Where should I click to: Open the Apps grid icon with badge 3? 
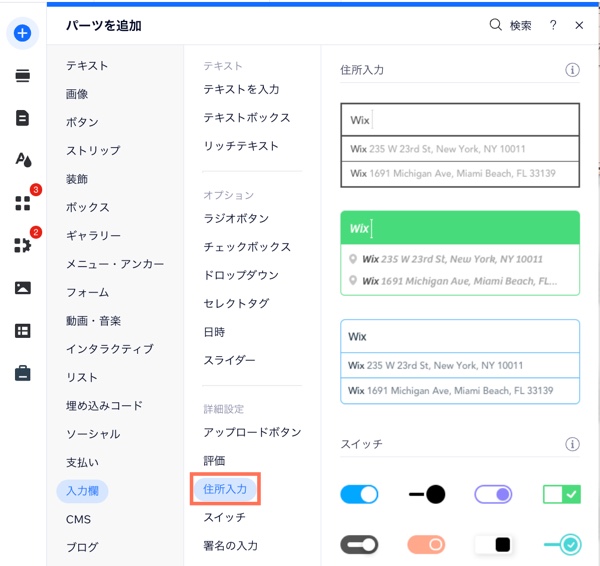coord(23,203)
